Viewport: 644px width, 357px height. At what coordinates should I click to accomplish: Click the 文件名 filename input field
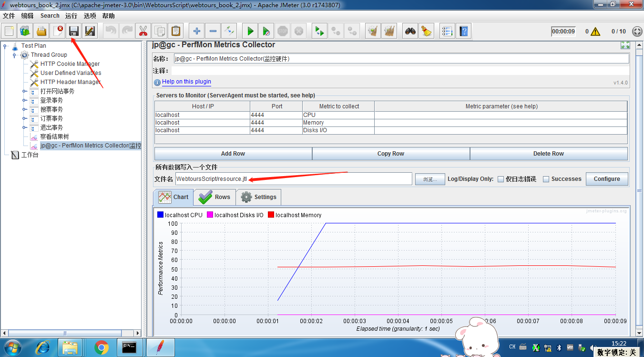click(x=294, y=179)
